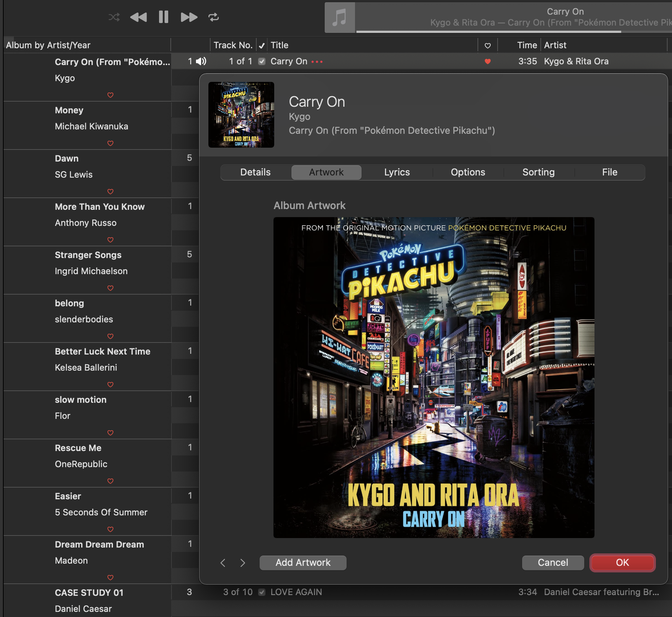This screenshot has width=672, height=617.
Task: Click the music note artwork placeholder
Action: click(340, 18)
